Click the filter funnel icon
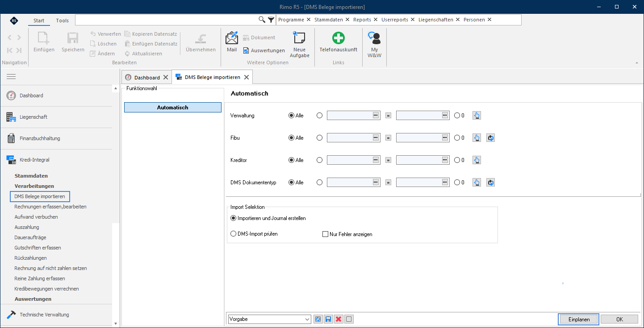The width and height of the screenshot is (644, 328). point(271,20)
